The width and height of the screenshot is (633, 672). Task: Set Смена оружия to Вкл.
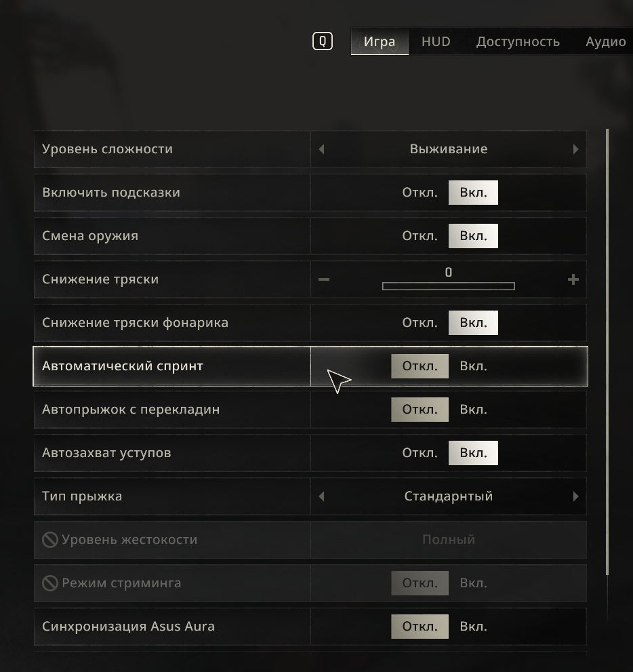[x=473, y=236]
